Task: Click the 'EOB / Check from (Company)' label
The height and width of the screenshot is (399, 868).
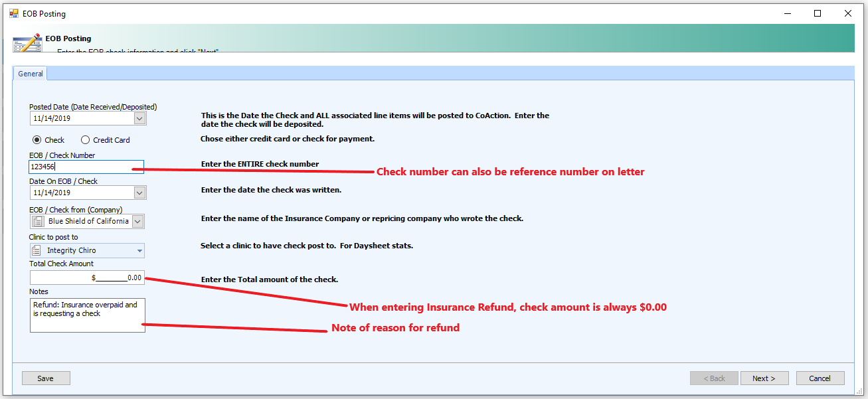Action: pyautogui.click(x=76, y=210)
